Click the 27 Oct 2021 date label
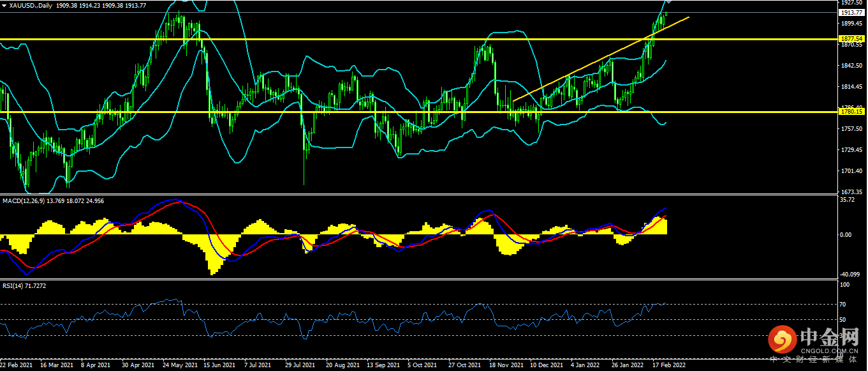Screen dimensions: 868x371 tap(464, 365)
